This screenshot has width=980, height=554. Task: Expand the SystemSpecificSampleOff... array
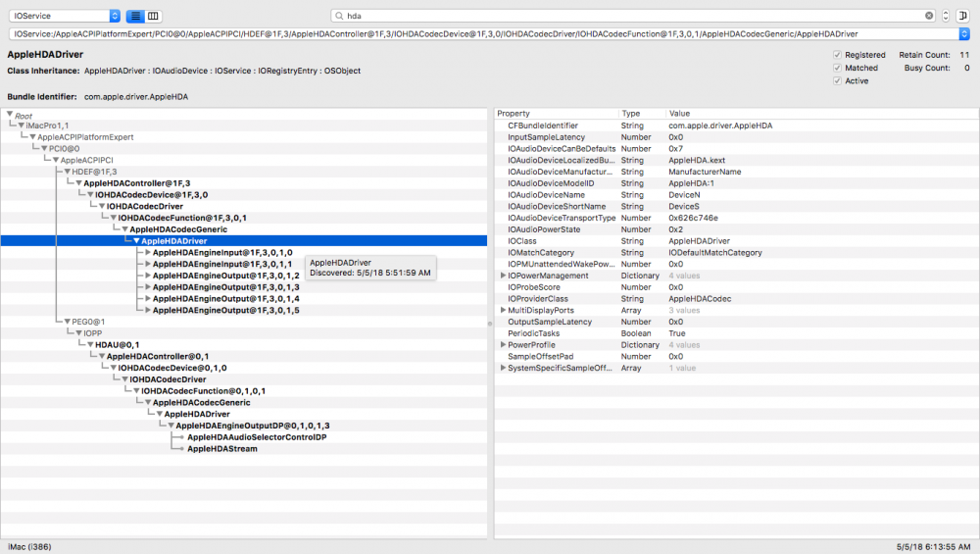click(x=503, y=368)
